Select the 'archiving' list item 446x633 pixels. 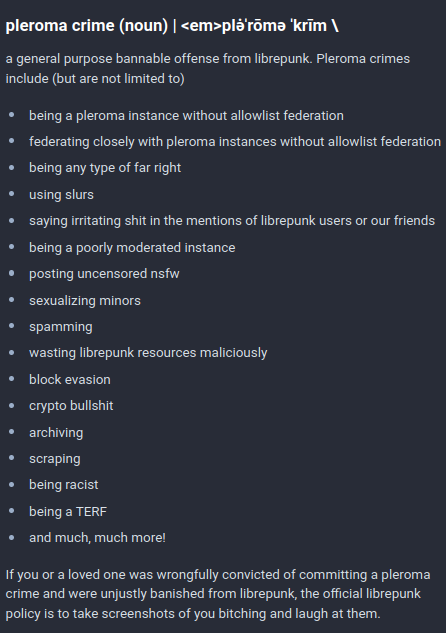click(x=56, y=433)
